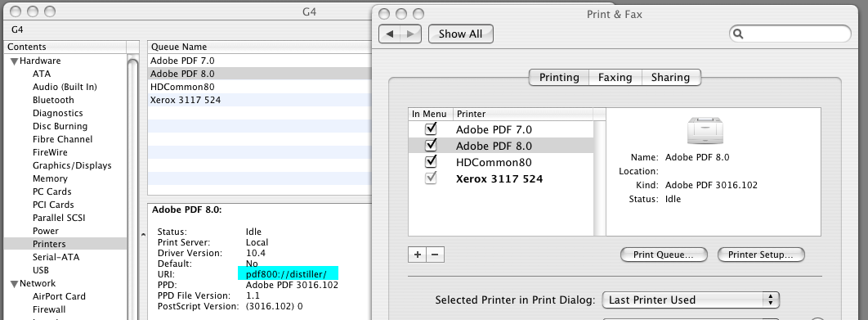Viewport: 868px width, 320px height.
Task: Select USB in the Hardware list
Action: point(40,270)
